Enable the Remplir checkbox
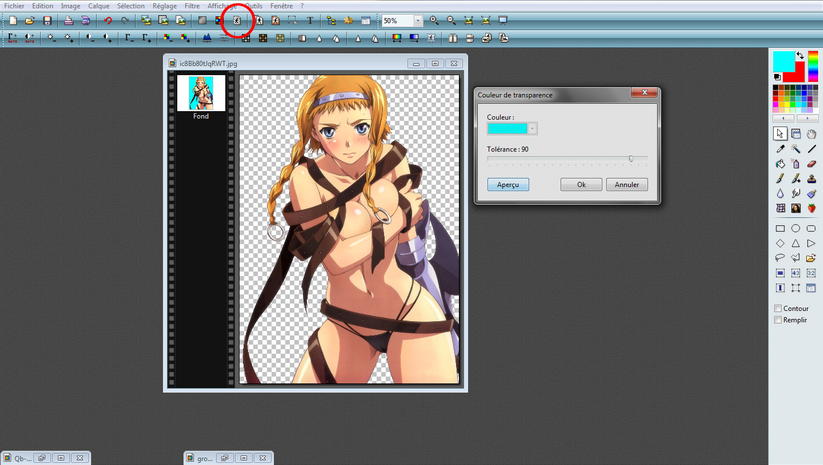 [x=778, y=320]
